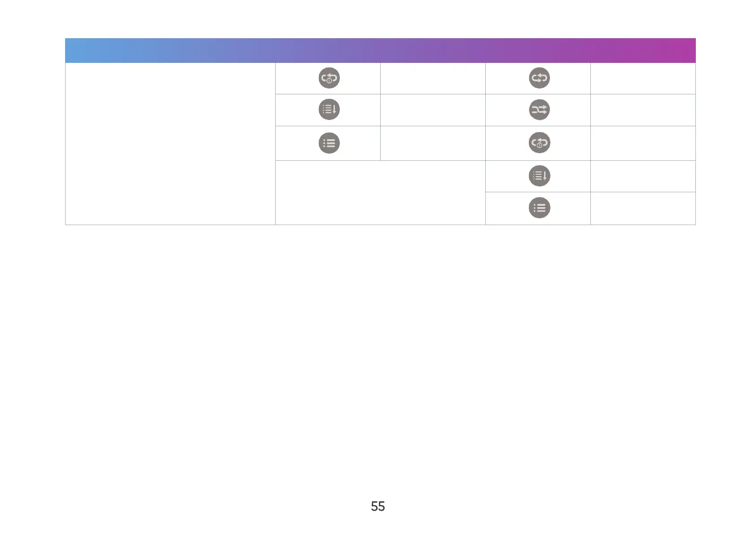Click the shuffle playback icon

point(539,110)
